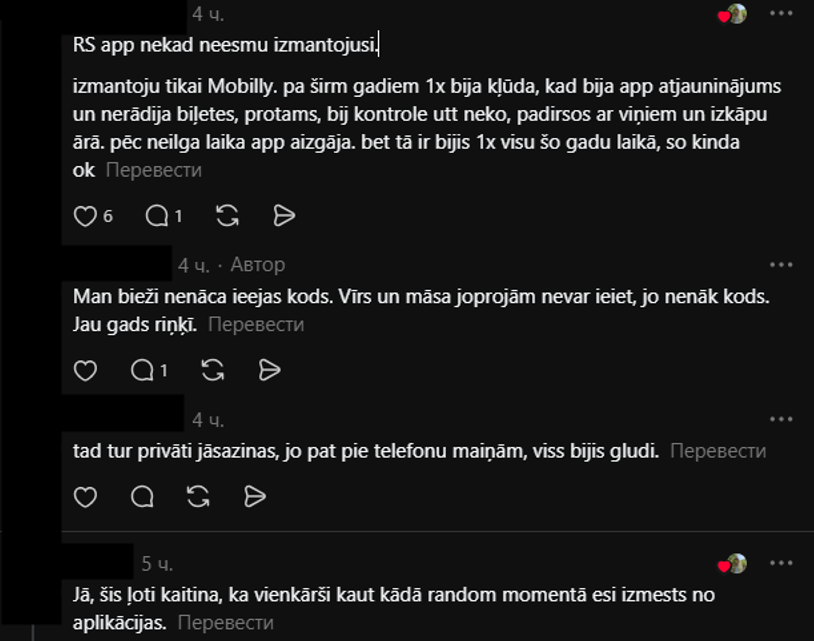View who liked the first comment avatar
814x641 pixels.
[733, 14]
